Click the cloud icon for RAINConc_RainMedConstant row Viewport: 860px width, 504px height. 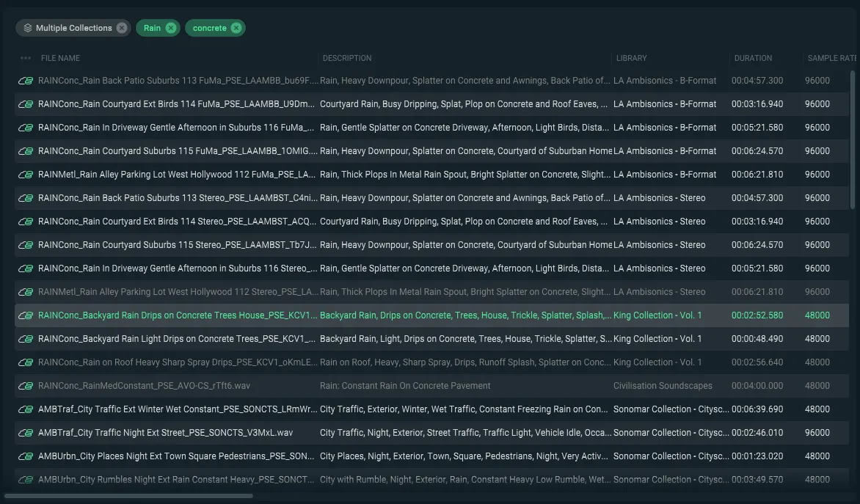pyautogui.click(x=25, y=386)
